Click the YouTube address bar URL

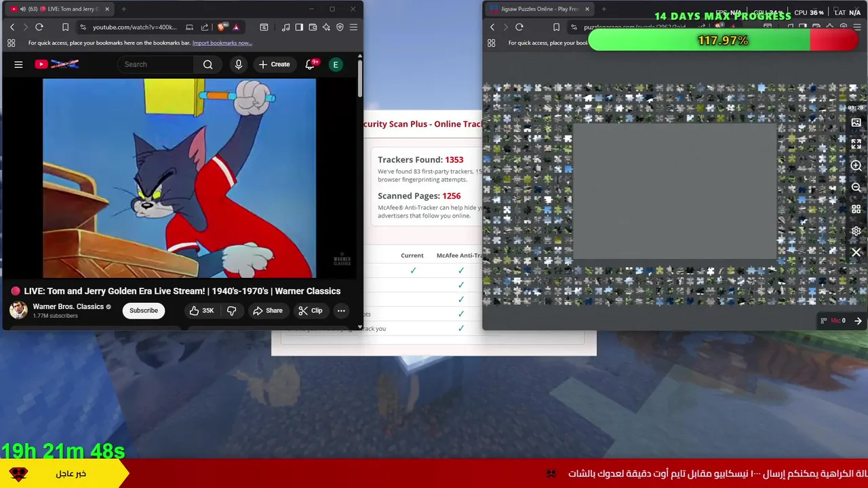(134, 27)
